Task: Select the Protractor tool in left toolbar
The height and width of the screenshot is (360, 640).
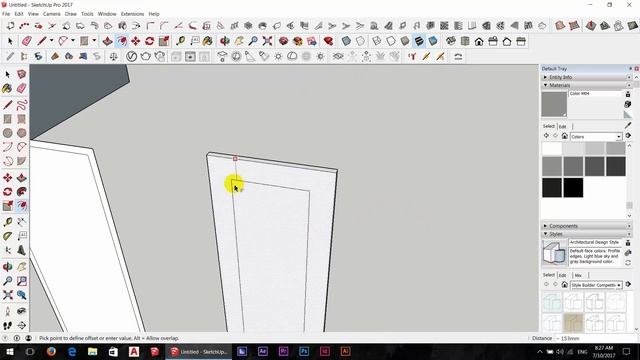Action: coord(7,236)
